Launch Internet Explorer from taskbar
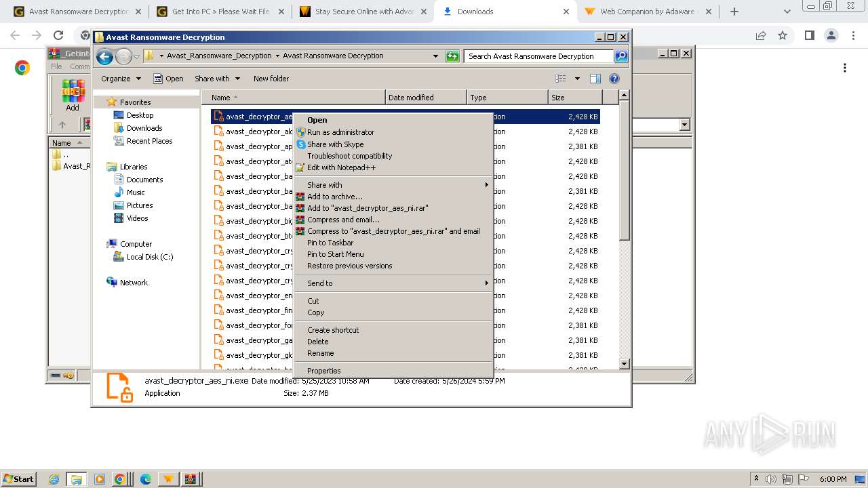Image resolution: width=868 pixels, height=488 pixels. (x=54, y=479)
